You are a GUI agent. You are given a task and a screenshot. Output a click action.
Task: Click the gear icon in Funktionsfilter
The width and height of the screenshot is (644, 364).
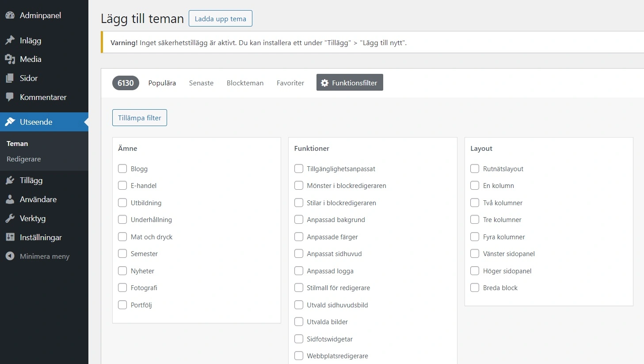pos(325,83)
